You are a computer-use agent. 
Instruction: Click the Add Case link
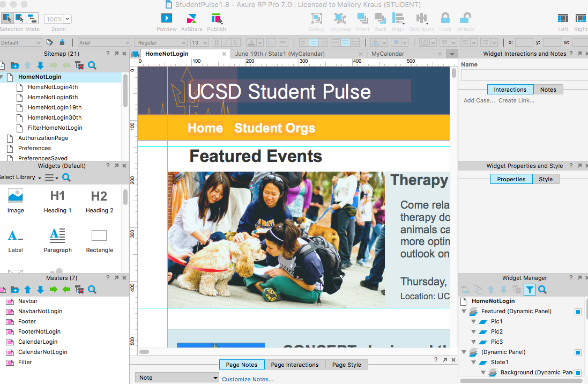point(479,100)
